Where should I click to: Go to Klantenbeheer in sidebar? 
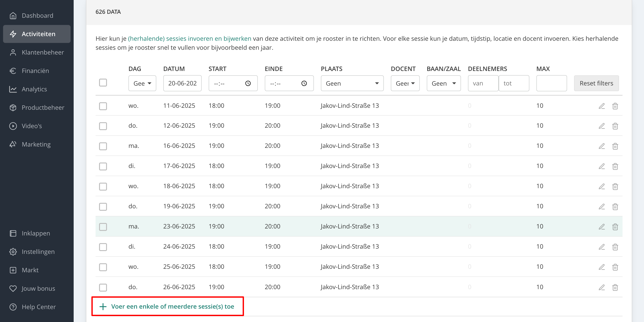point(43,52)
